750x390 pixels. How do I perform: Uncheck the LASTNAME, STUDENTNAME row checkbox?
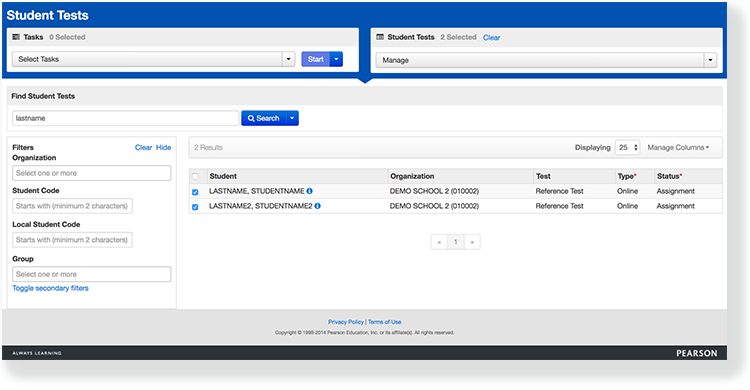click(x=195, y=192)
